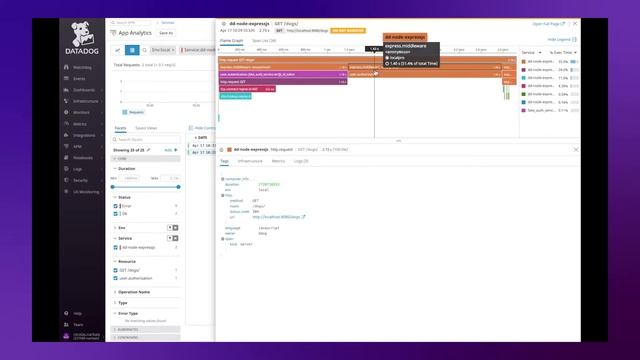Toggle the GET /dogs/ resource checkbox

(x=116, y=270)
